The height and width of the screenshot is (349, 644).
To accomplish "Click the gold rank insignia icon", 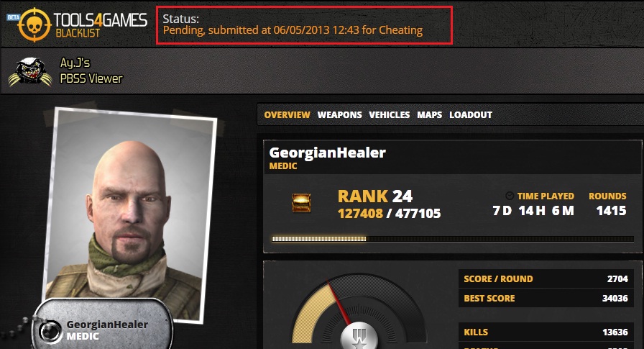I will [301, 203].
